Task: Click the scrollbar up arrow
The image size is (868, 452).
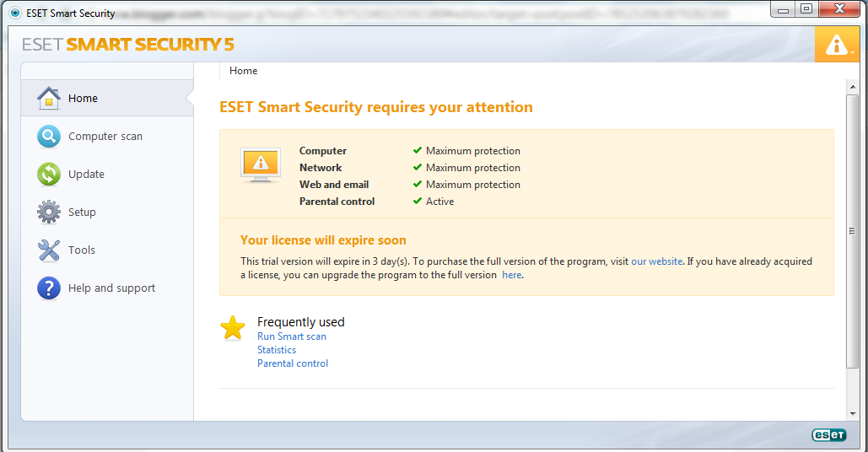Action: click(x=853, y=87)
